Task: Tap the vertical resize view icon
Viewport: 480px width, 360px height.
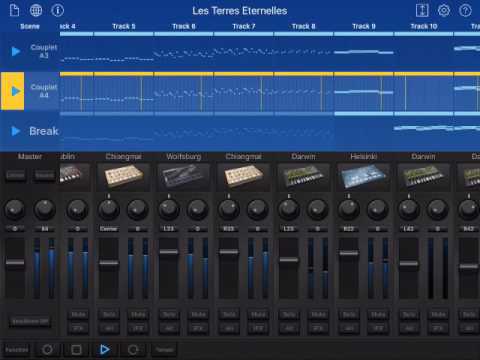Action: pyautogui.click(x=422, y=10)
